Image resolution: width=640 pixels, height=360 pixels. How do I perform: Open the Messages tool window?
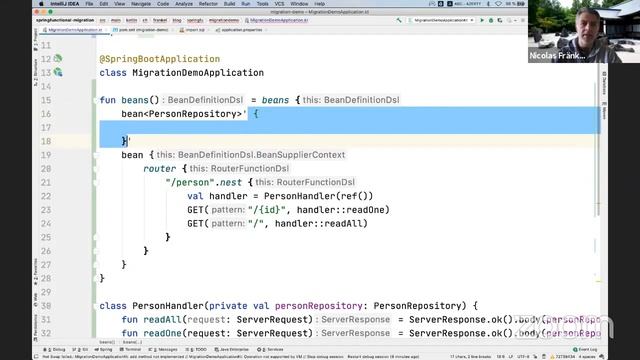[163, 350]
